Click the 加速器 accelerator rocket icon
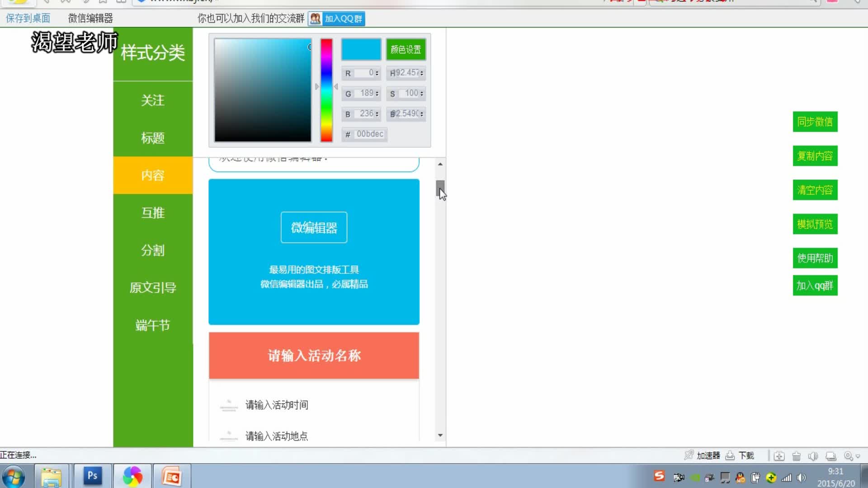Image resolution: width=868 pixels, height=488 pixels. coord(689,455)
